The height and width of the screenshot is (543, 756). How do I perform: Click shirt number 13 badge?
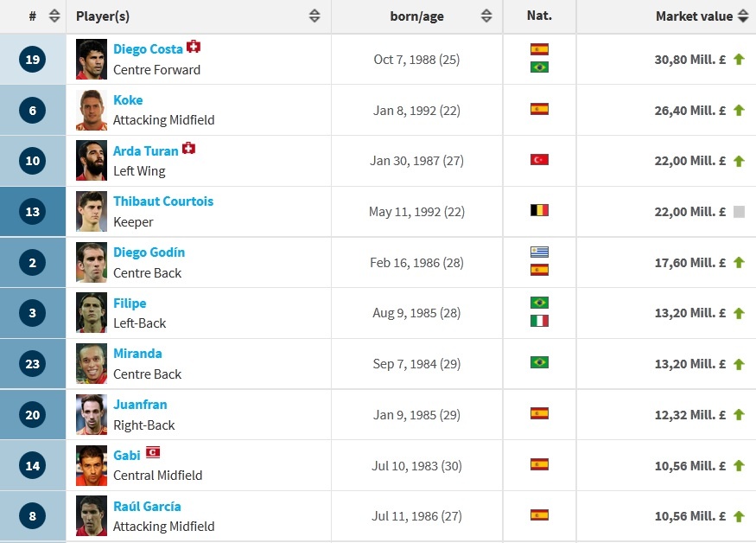pos(33,212)
